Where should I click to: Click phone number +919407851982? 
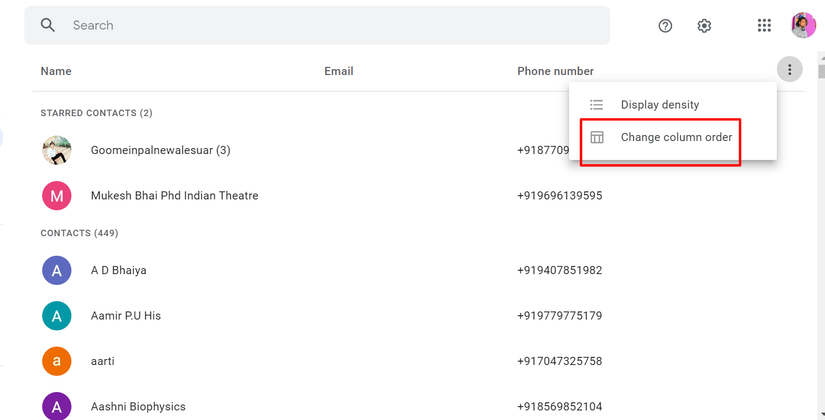tap(559, 270)
